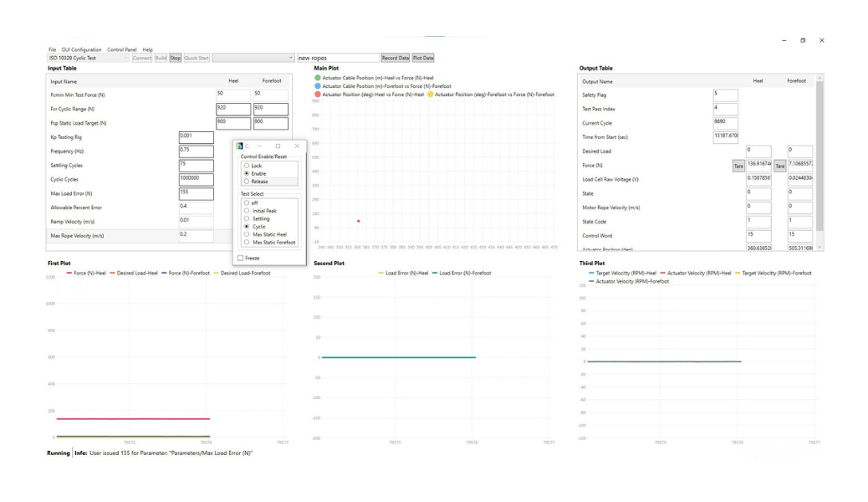
Task: Stop the running test
Action: (x=175, y=58)
